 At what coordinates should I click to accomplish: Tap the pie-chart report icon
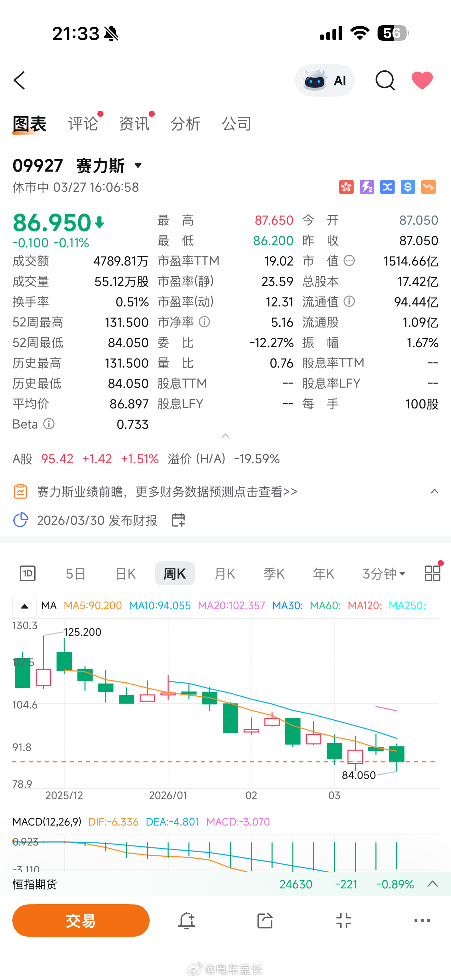[20, 520]
